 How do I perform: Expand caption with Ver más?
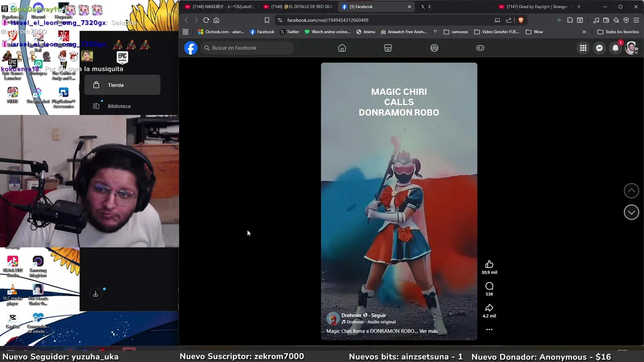[428, 331]
